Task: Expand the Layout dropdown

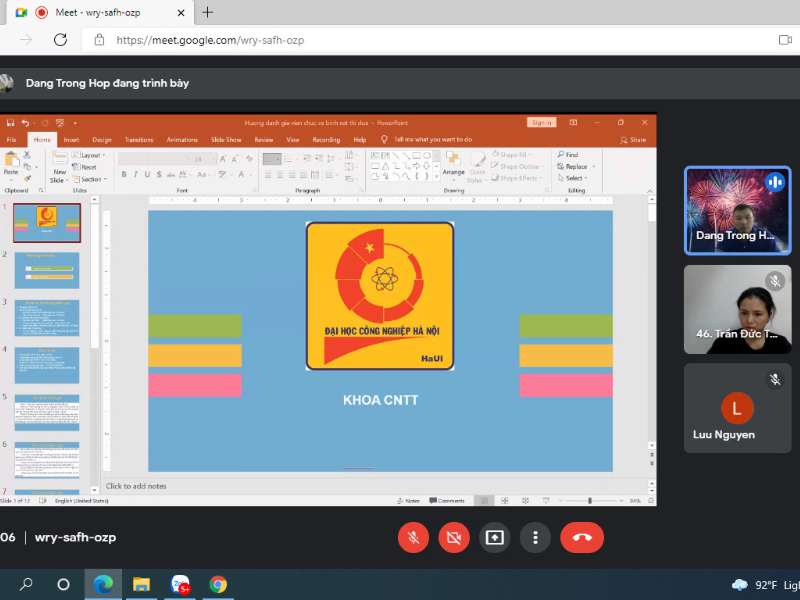Action: point(91,155)
